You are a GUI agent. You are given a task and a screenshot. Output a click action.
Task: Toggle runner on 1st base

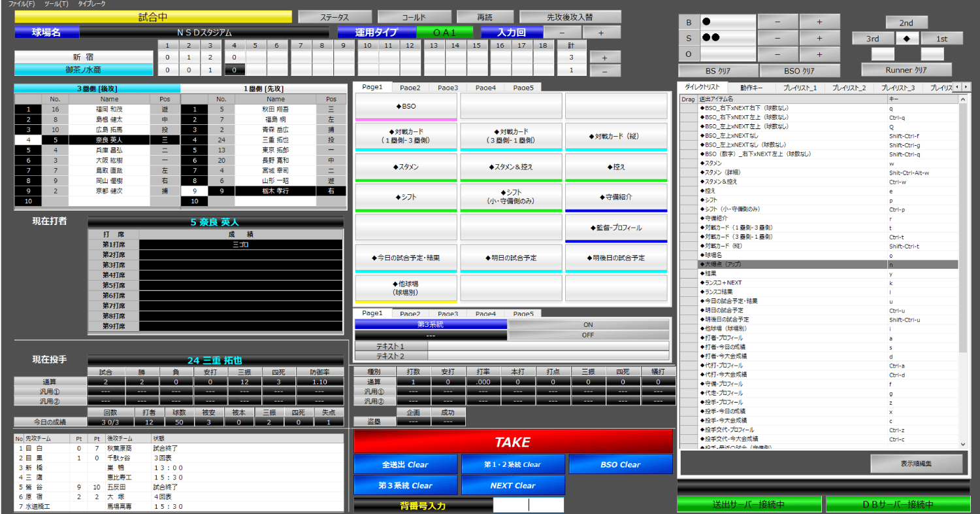(941, 39)
